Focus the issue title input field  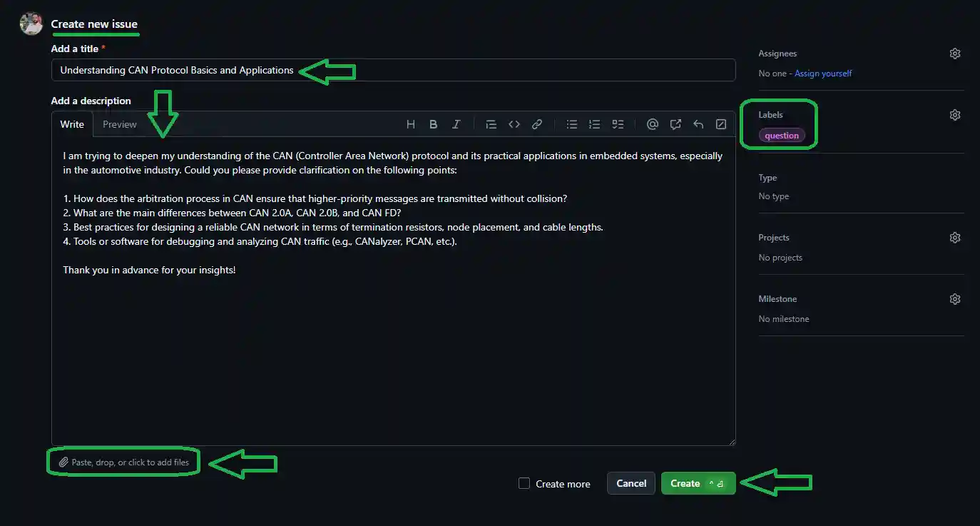(393, 70)
